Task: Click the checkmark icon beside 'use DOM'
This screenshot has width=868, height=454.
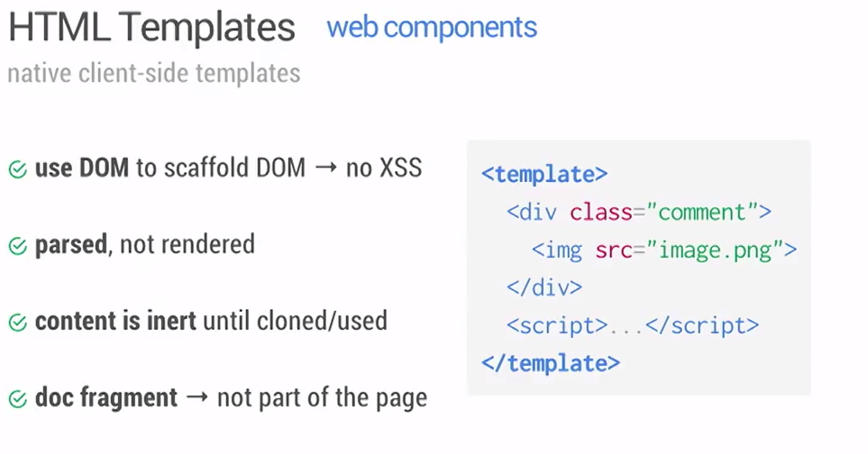Action: [x=18, y=169]
